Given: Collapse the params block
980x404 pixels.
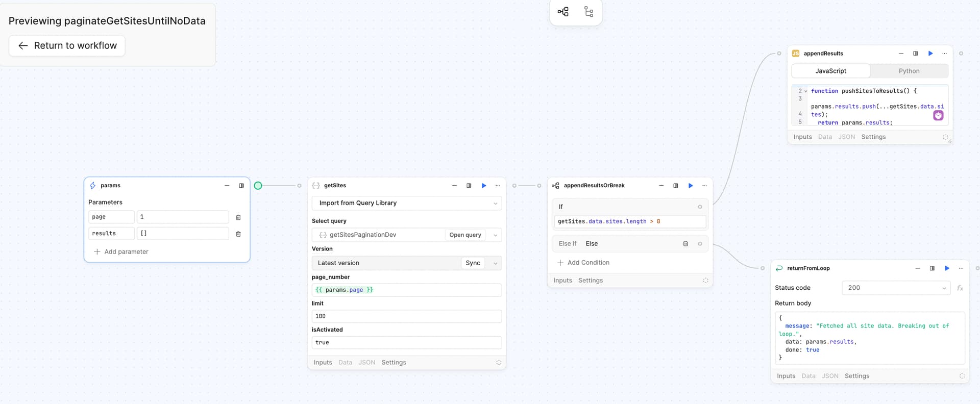Looking at the screenshot, I should pyautogui.click(x=227, y=186).
